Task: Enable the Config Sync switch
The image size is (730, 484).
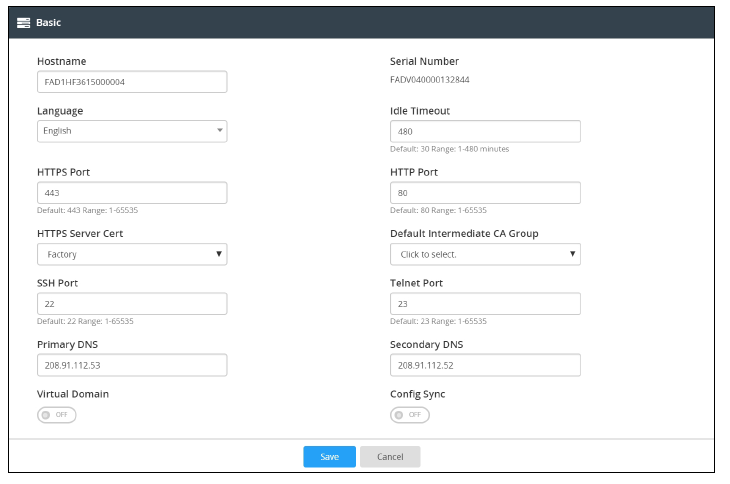Action: click(x=409, y=415)
